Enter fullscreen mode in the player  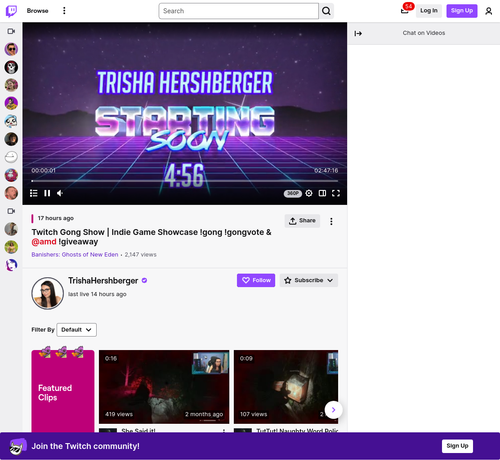(336, 193)
